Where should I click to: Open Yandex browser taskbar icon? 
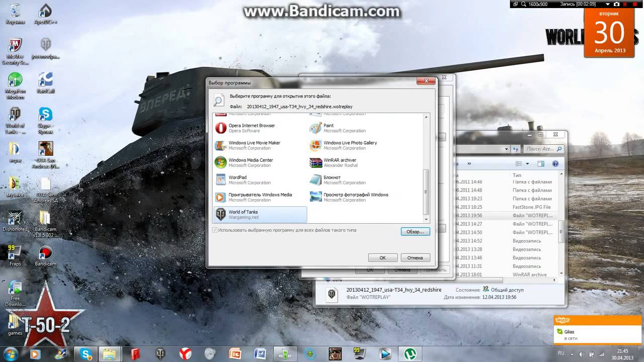(x=185, y=354)
